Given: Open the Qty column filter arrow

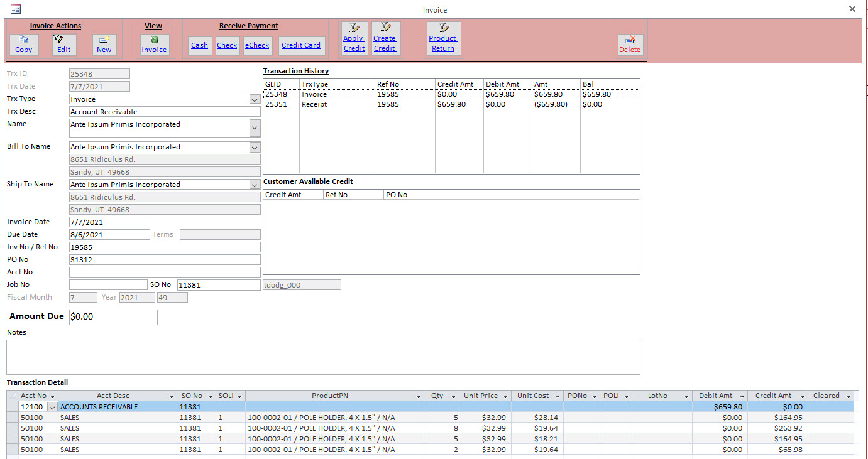Looking at the screenshot, I should 453,396.
